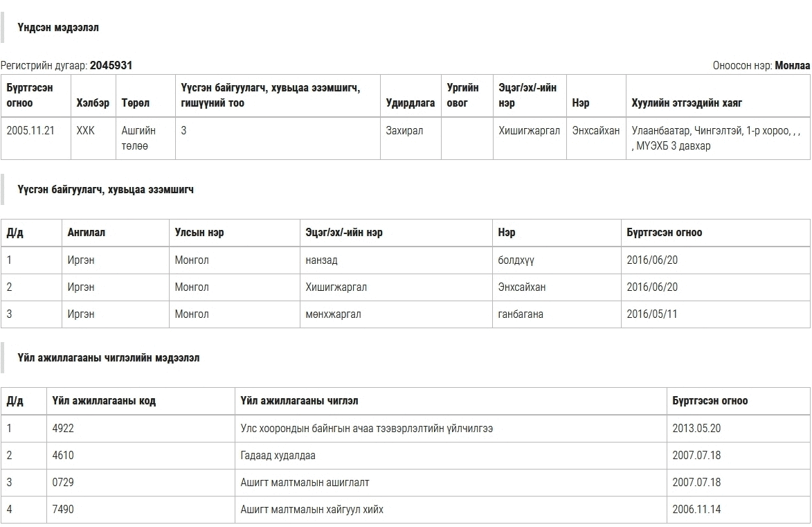Click the "Захирал" management cell
The height and width of the screenshot is (527, 812).
point(404,131)
